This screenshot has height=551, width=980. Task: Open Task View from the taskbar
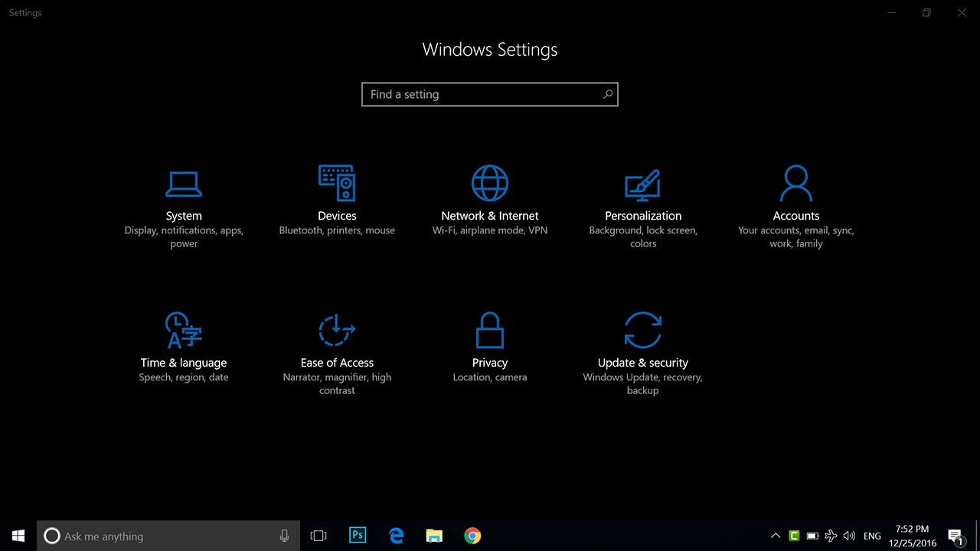pos(318,536)
